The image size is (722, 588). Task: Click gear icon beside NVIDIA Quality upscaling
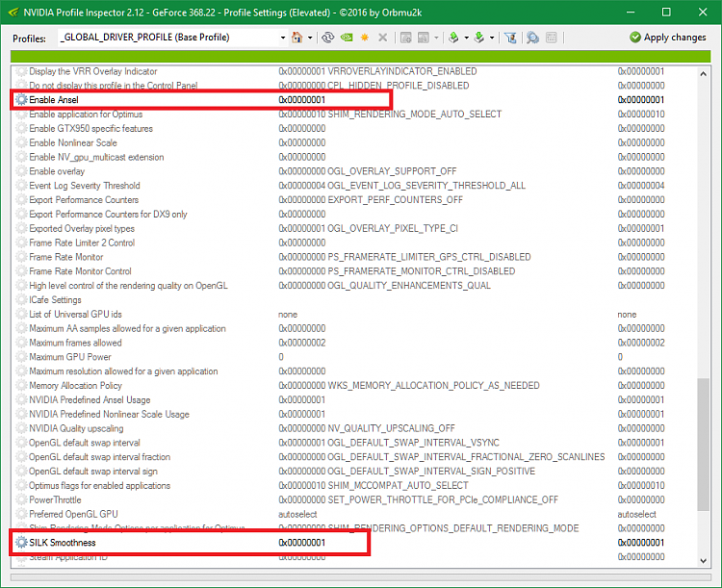tap(21, 428)
